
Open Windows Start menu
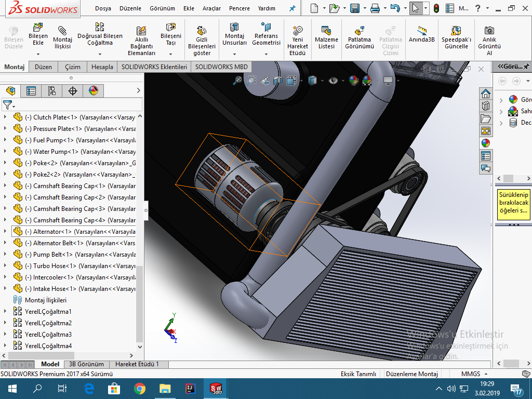12,389
